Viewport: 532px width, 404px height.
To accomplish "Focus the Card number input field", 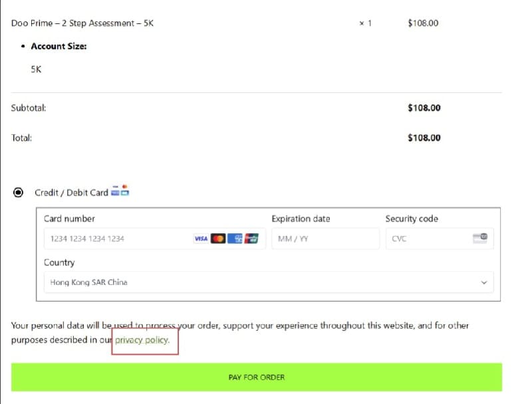I will (x=155, y=239).
